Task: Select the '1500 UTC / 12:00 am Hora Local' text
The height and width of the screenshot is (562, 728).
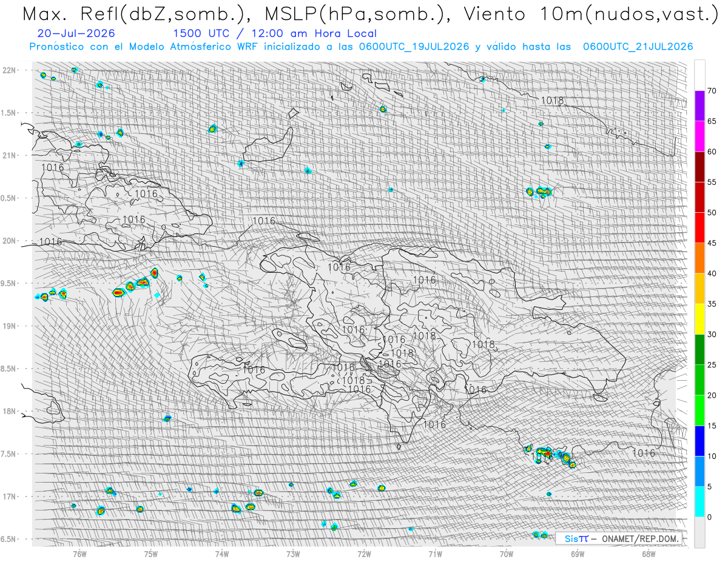Action: [275, 34]
